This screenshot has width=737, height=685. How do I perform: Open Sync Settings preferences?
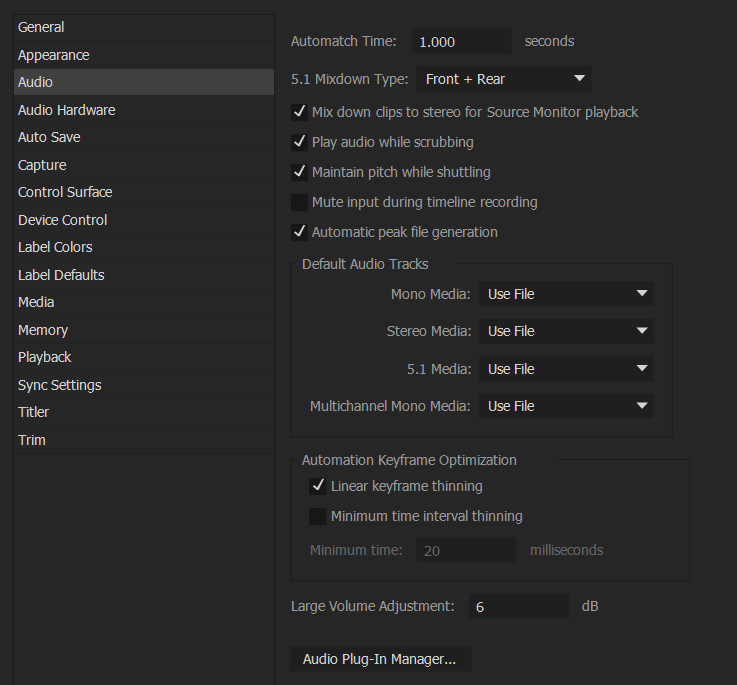(x=144, y=385)
